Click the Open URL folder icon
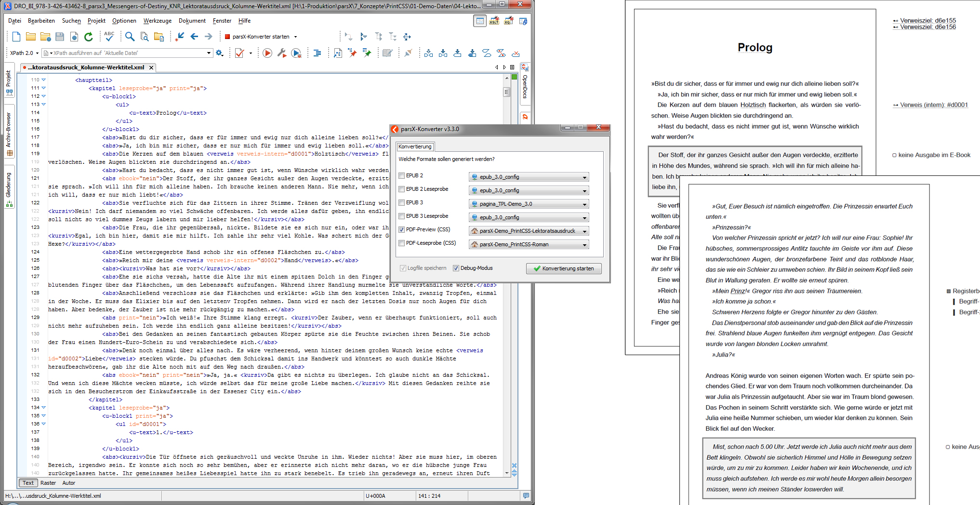 [45, 37]
